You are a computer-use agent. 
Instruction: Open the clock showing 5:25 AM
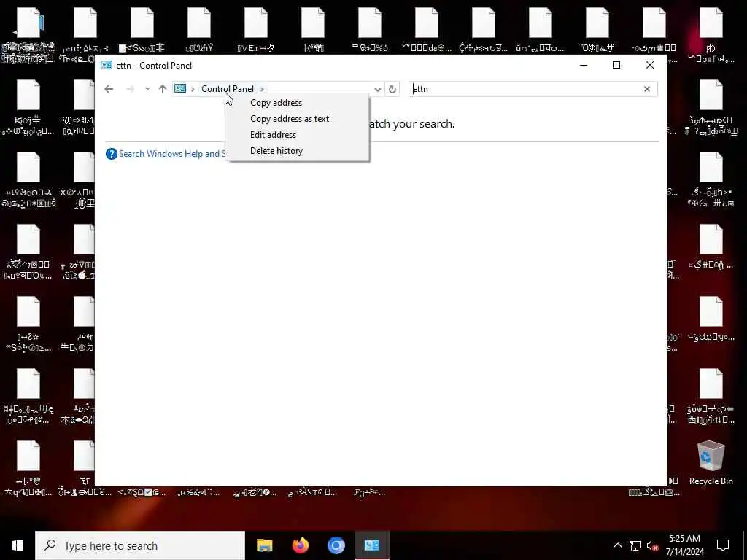tap(684, 545)
